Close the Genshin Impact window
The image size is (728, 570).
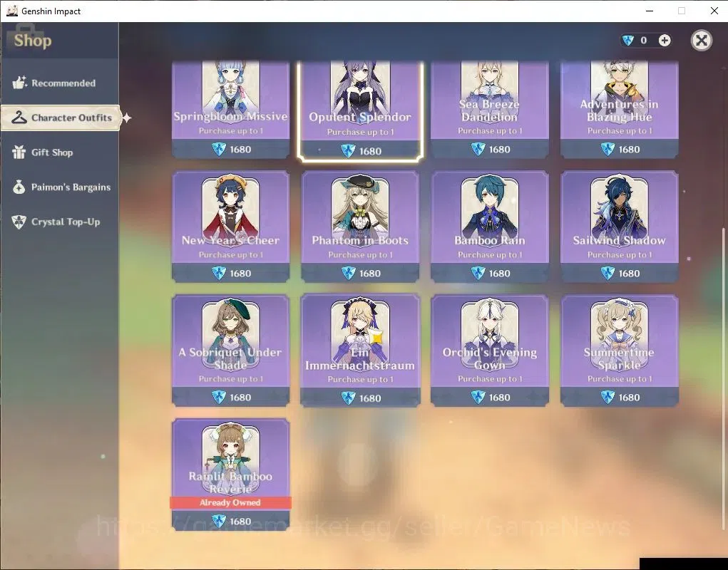(x=714, y=11)
